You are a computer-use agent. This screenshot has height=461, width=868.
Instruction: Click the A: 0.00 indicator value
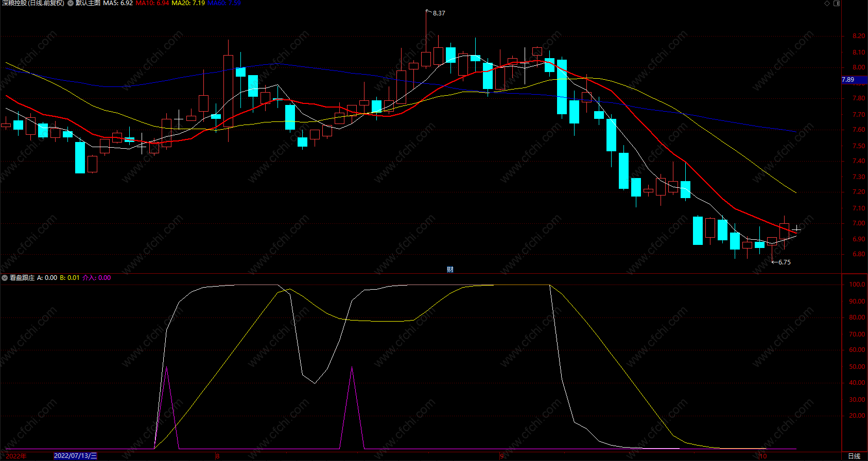(47, 278)
